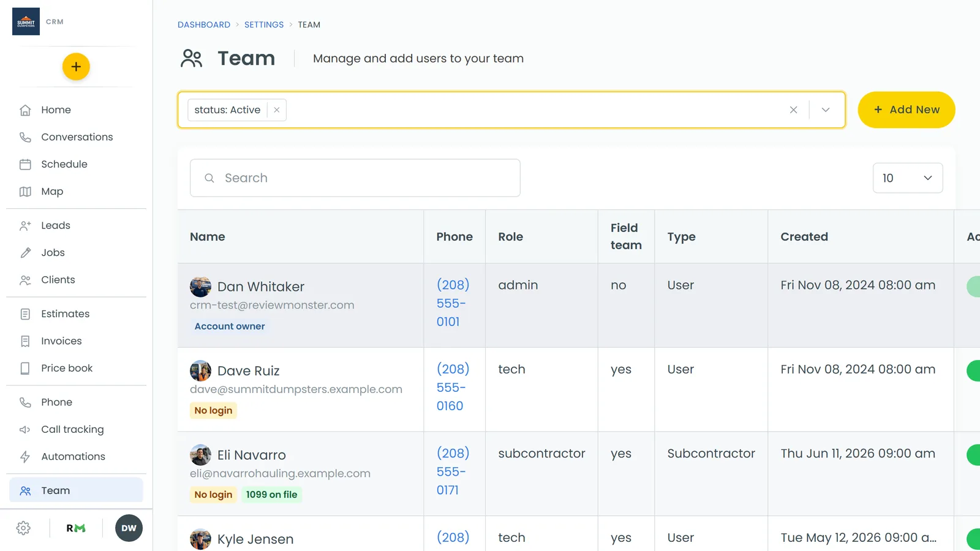The height and width of the screenshot is (551, 980).
Task: Call Dan Whitaker phone (208) 555-0101
Action: 453,303
